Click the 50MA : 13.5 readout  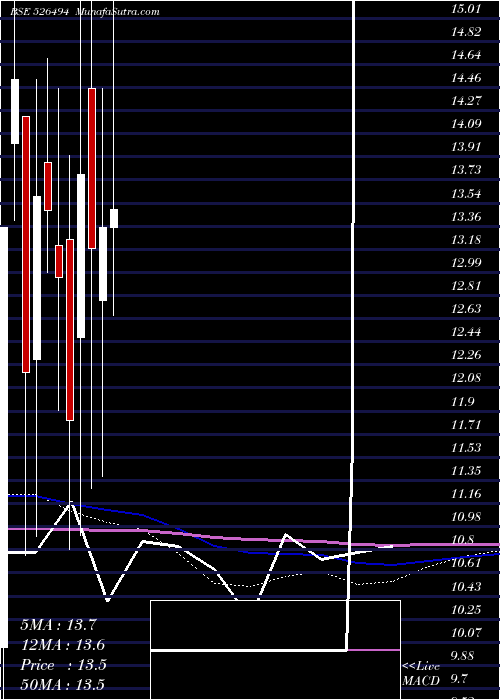click(63, 685)
